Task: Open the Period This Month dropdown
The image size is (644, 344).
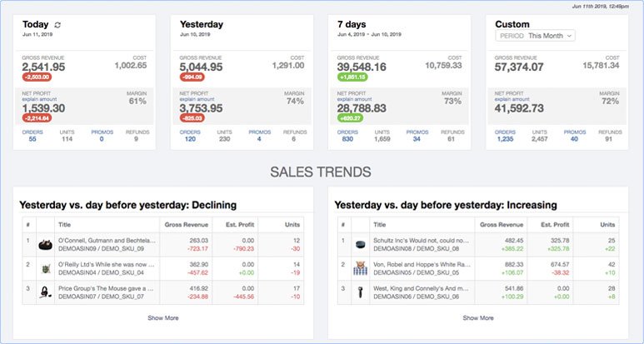Action: [535, 36]
